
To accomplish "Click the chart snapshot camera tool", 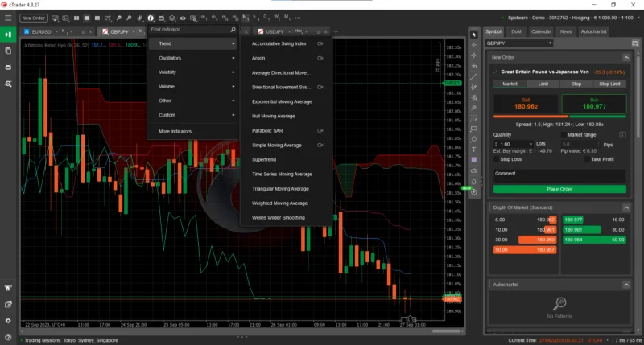I will click(x=474, y=170).
